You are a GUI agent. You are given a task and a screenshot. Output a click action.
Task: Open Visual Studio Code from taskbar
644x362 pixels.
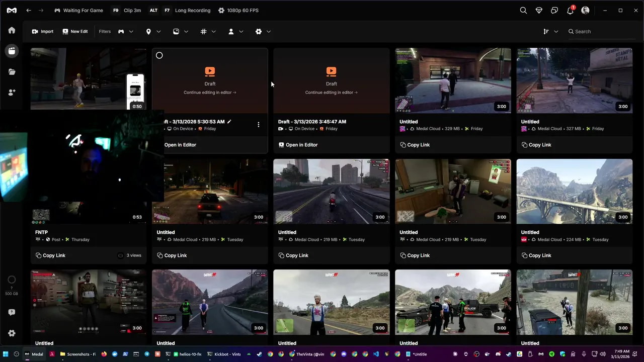[x=376, y=354]
